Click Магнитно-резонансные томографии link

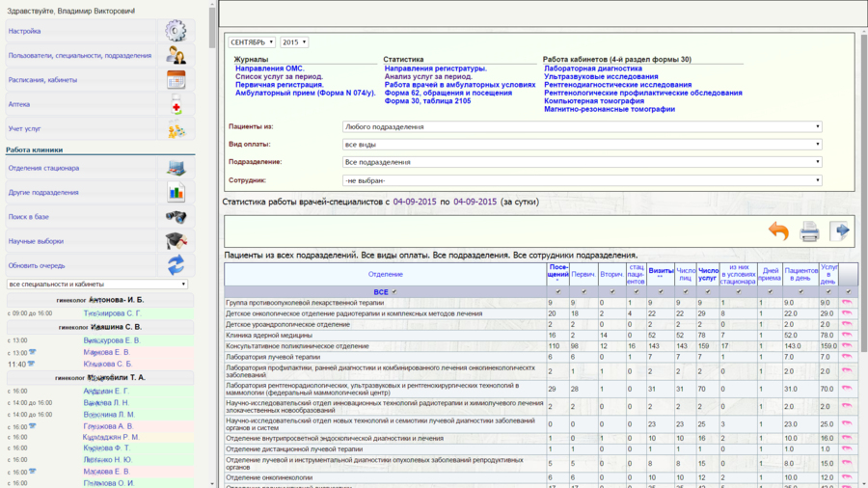[610, 109]
